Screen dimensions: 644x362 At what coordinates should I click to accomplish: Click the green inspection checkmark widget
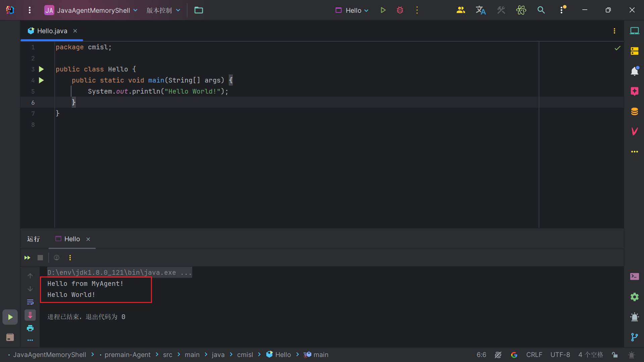pos(618,48)
